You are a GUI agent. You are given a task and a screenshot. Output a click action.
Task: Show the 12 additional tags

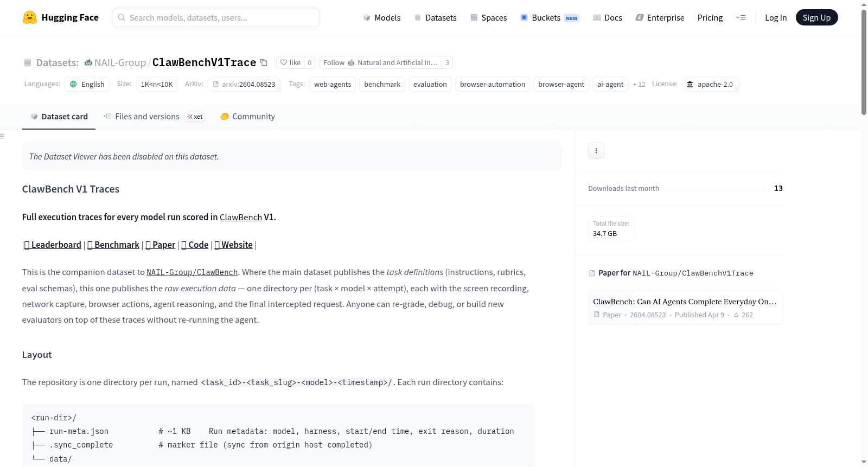639,84
